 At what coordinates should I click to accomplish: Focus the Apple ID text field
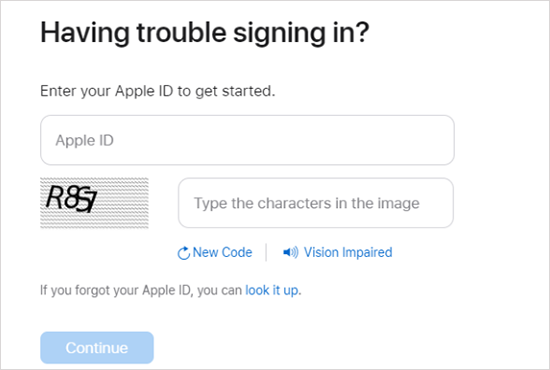coord(247,140)
